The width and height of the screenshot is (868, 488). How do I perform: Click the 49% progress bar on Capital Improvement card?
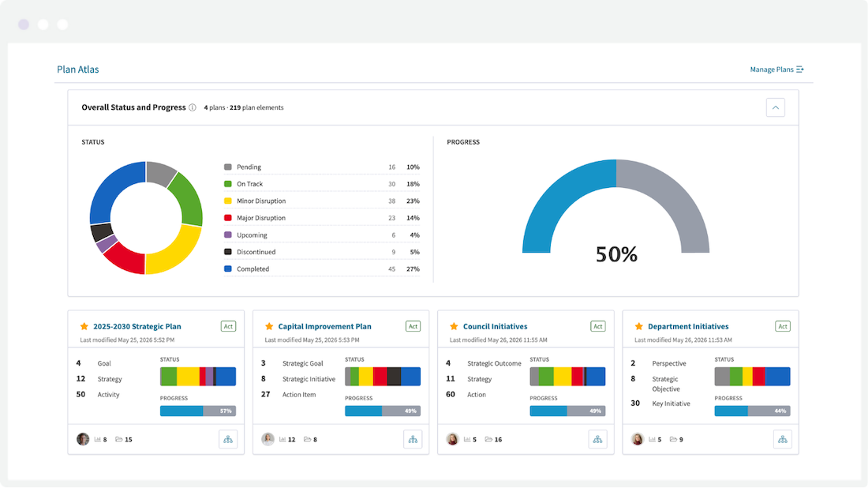(383, 411)
